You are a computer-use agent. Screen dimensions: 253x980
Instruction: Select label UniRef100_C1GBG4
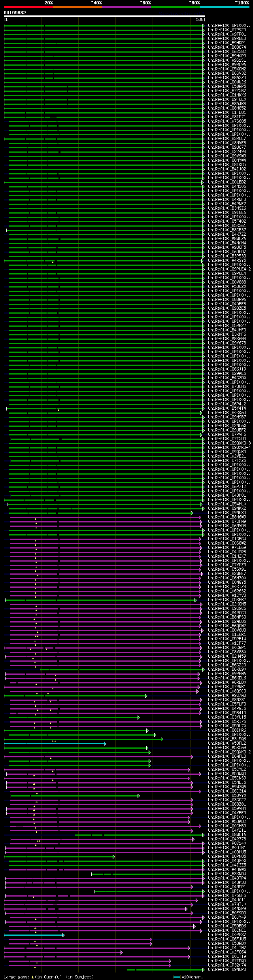coord(227,539)
